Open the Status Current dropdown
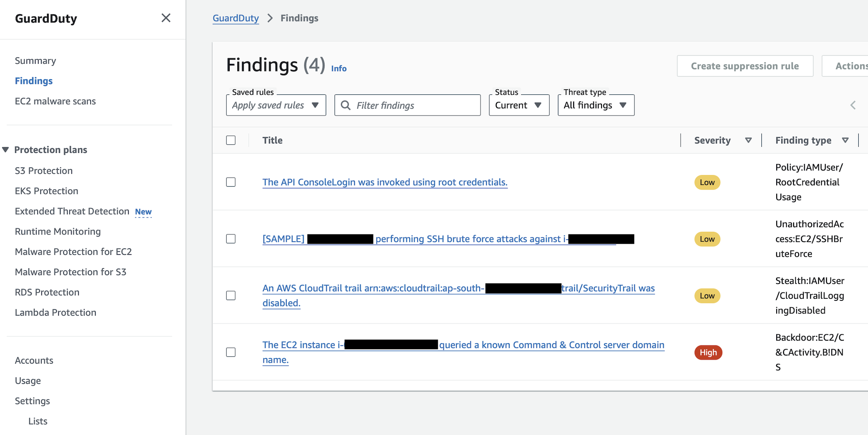Screen dimensions: 868x435 coord(519,105)
